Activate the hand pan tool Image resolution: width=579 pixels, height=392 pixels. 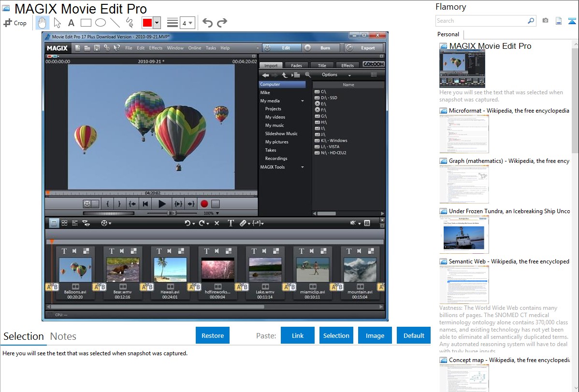point(42,23)
